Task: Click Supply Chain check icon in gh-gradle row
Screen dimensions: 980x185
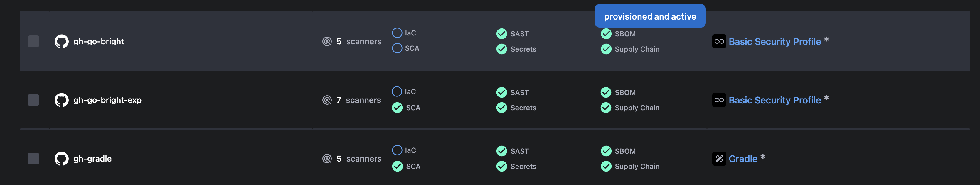Action: 606,167
